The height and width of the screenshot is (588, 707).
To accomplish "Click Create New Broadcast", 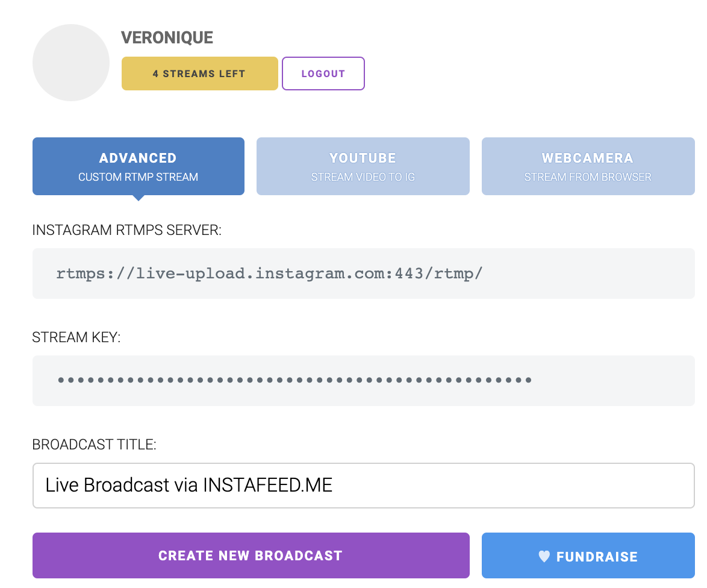I will (251, 555).
